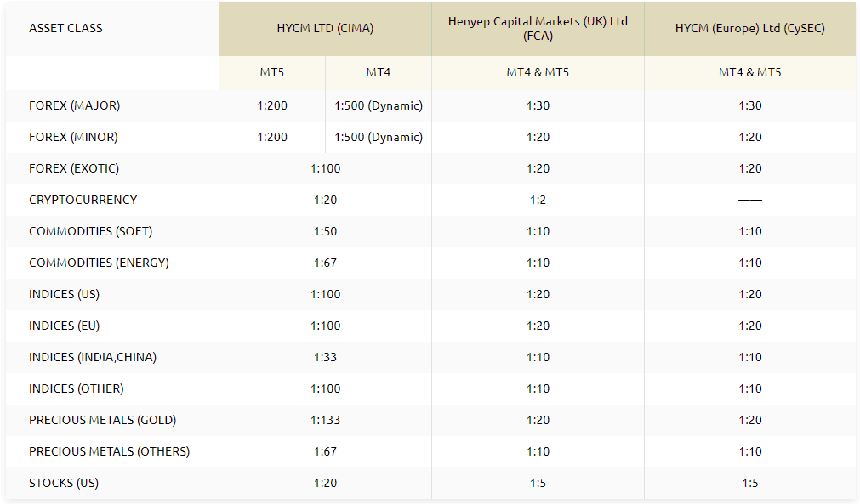Click FOREX (MAJOR) MT4 1:500 (Dynamic)
Image resolution: width=860 pixels, height=504 pixels.
tap(379, 105)
